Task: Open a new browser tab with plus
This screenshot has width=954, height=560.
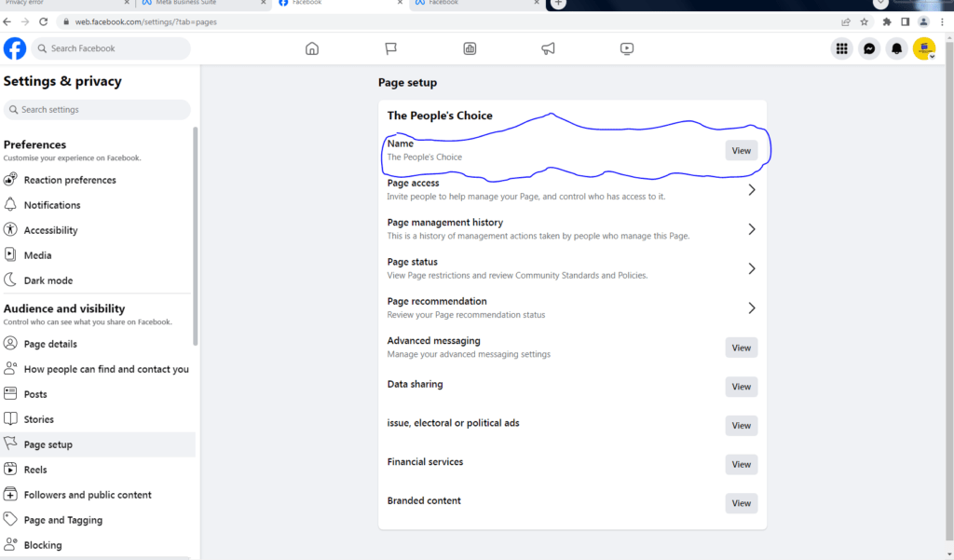Action: coord(559,4)
